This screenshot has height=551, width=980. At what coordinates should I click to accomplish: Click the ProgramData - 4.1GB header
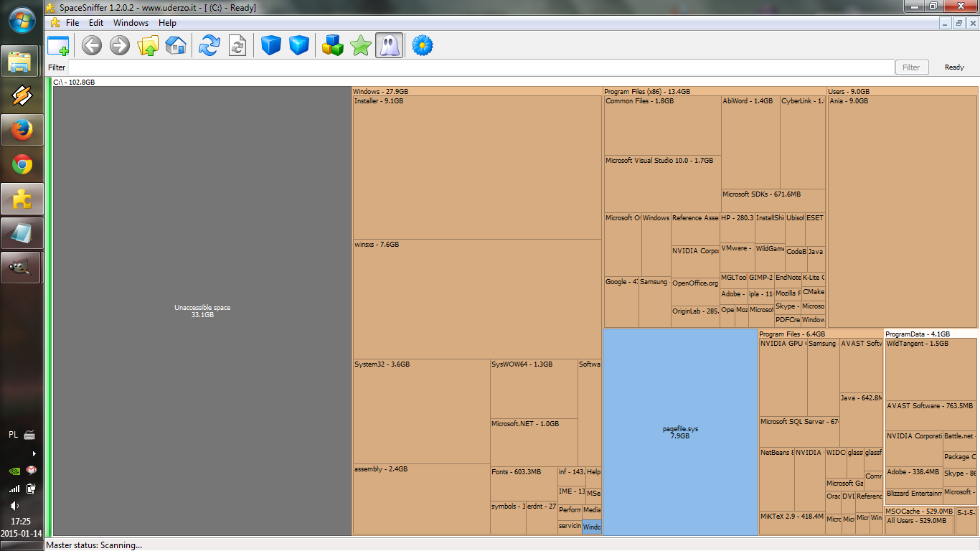(x=931, y=334)
